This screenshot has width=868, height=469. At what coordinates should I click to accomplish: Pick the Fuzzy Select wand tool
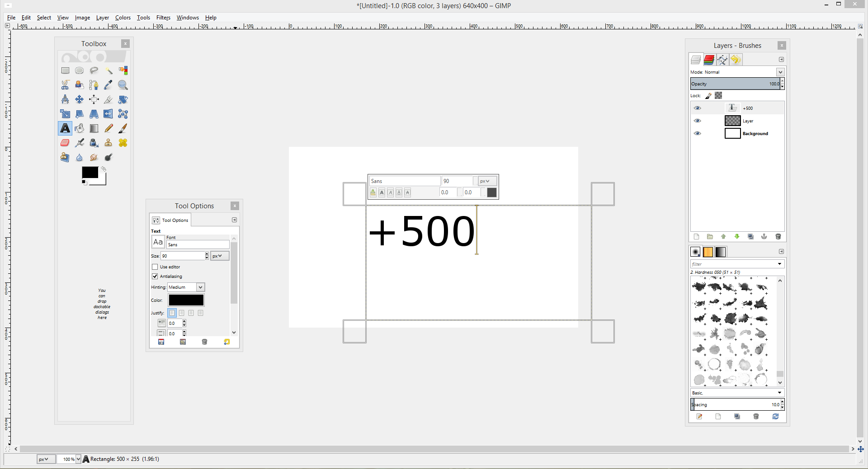[x=108, y=70]
